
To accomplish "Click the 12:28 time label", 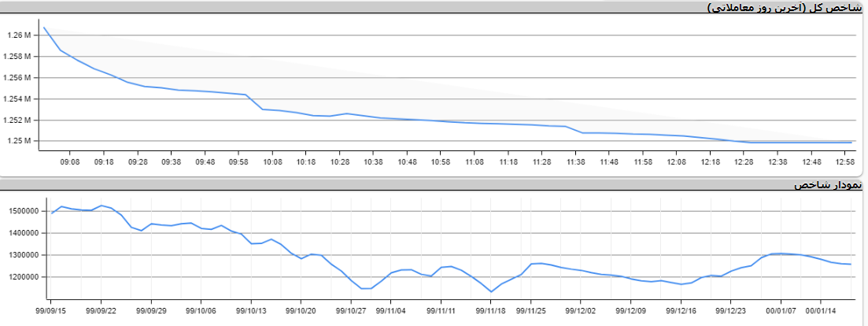I will (744, 161).
